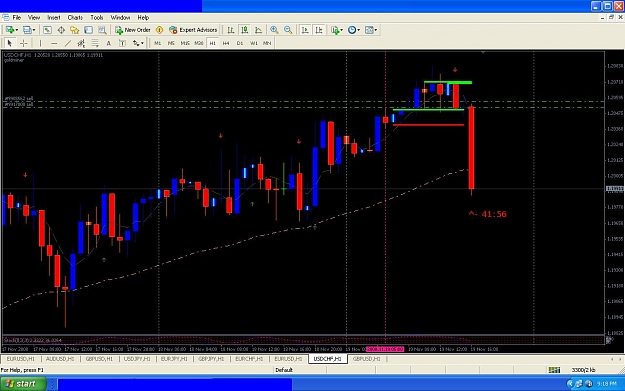
Task: Switch timeframe to W1
Action: (254, 43)
